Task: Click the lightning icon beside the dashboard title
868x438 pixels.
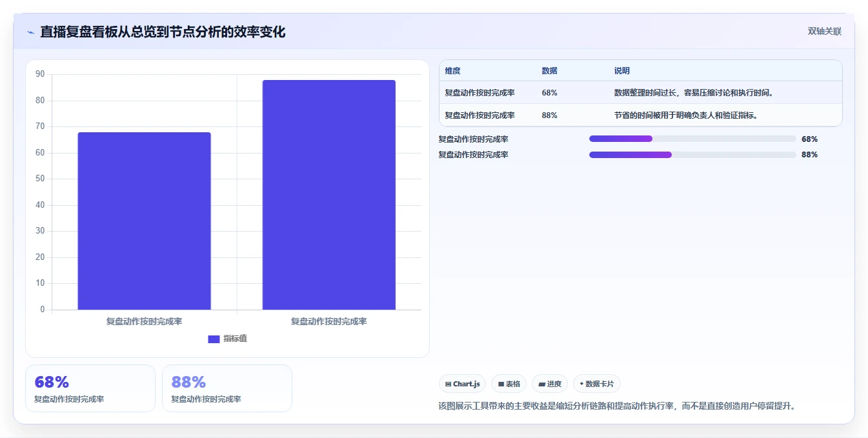Action: tap(30, 32)
